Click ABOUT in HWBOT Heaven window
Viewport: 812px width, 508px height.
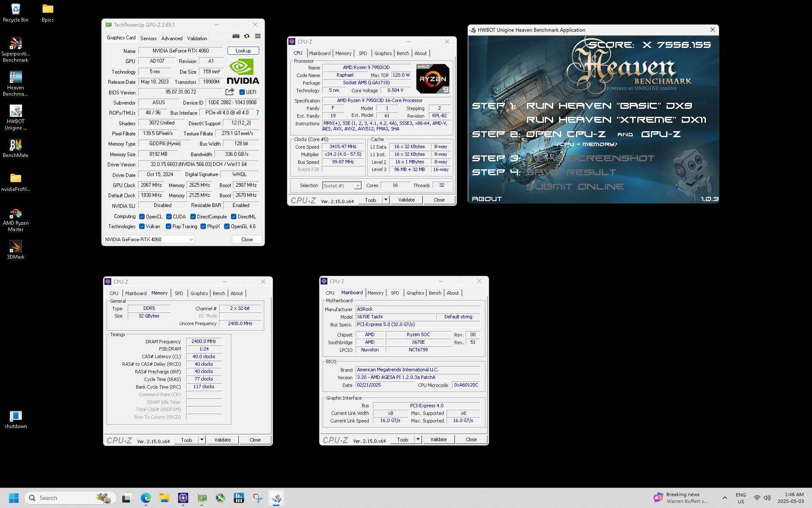[486, 199]
